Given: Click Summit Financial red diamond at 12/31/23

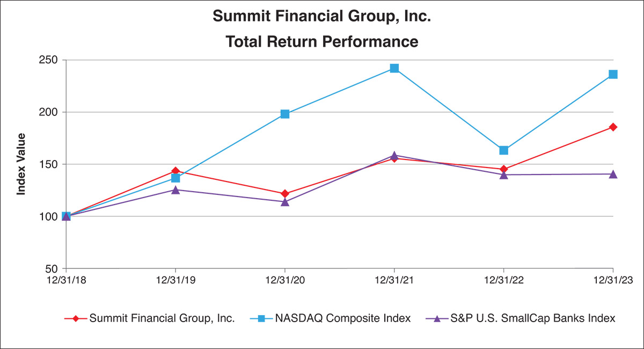Looking at the screenshot, I should (613, 127).
